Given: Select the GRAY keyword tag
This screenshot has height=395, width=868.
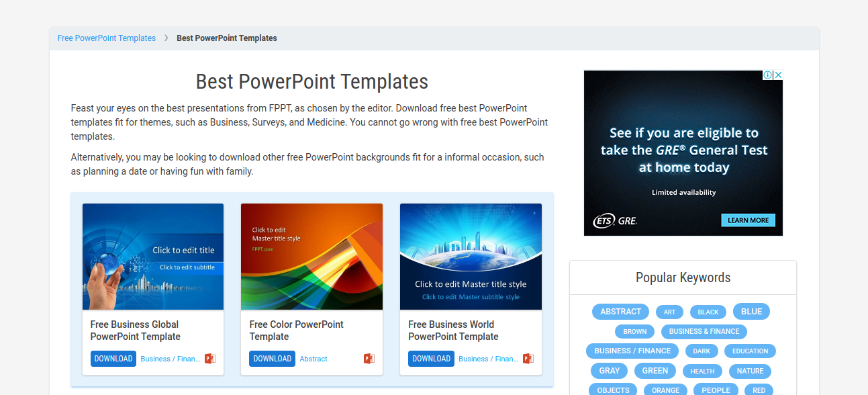Looking at the screenshot, I should coord(610,371).
